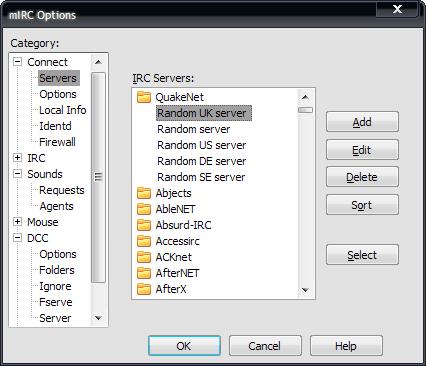
Task: Open Options under Connect
Action: pos(58,94)
